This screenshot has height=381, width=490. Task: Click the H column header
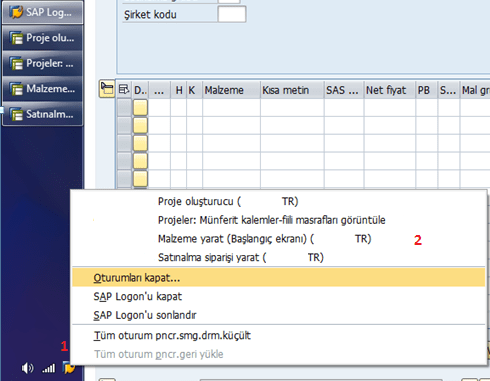point(179,90)
